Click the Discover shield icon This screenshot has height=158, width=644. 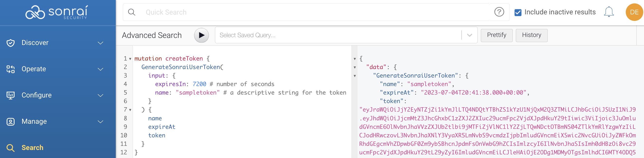point(10,43)
